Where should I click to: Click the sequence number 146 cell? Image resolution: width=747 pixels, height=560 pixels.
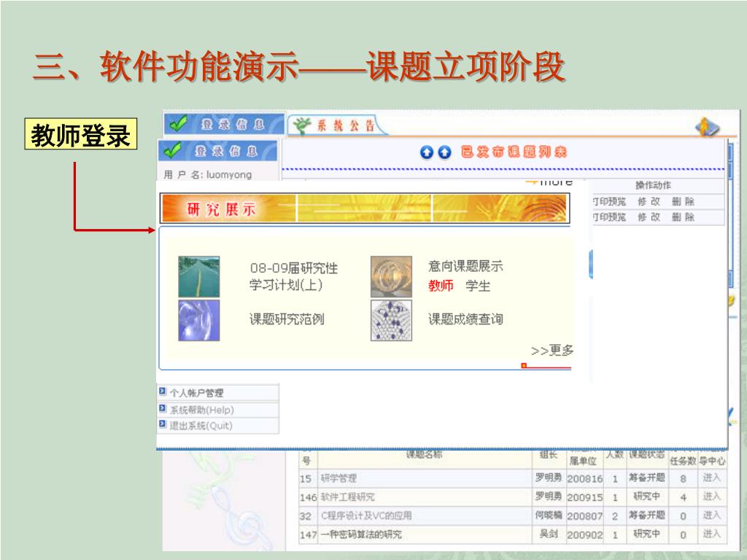point(309,497)
